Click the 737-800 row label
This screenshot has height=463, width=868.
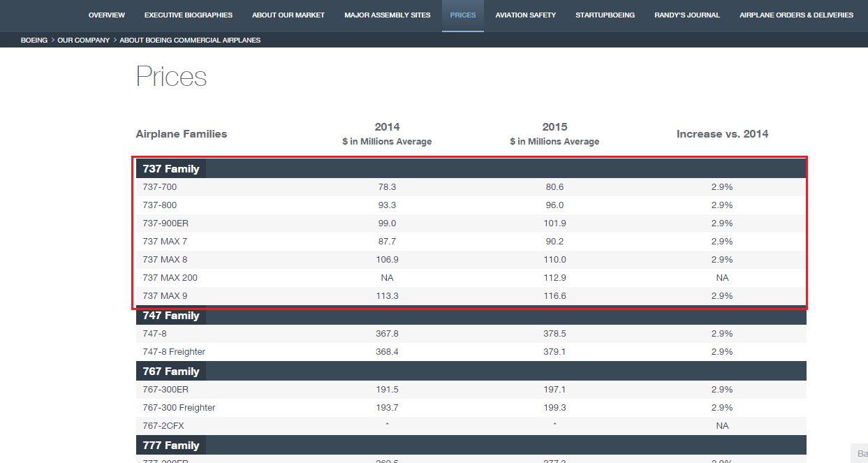[x=160, y=205]
